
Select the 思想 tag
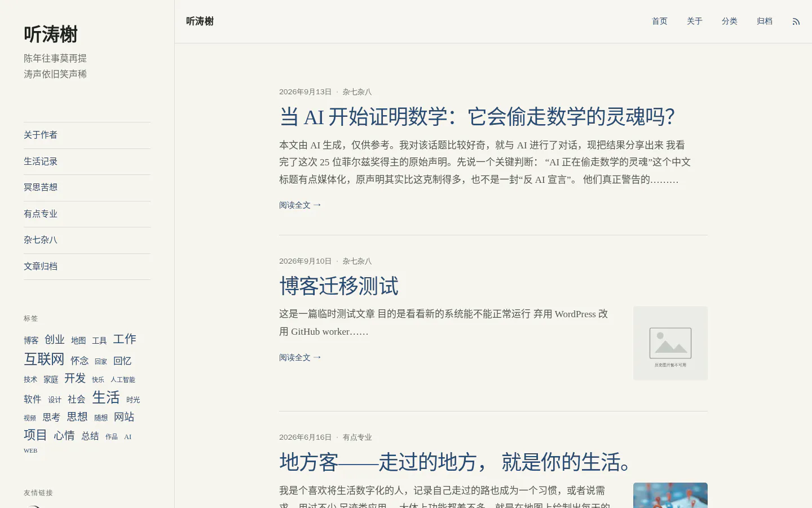pos(77,417)
